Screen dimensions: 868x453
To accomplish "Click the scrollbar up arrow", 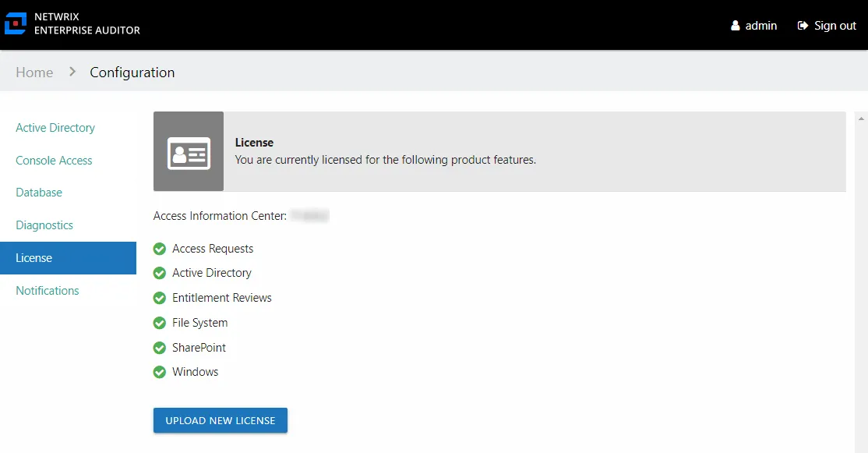I will tap(861, 119).
